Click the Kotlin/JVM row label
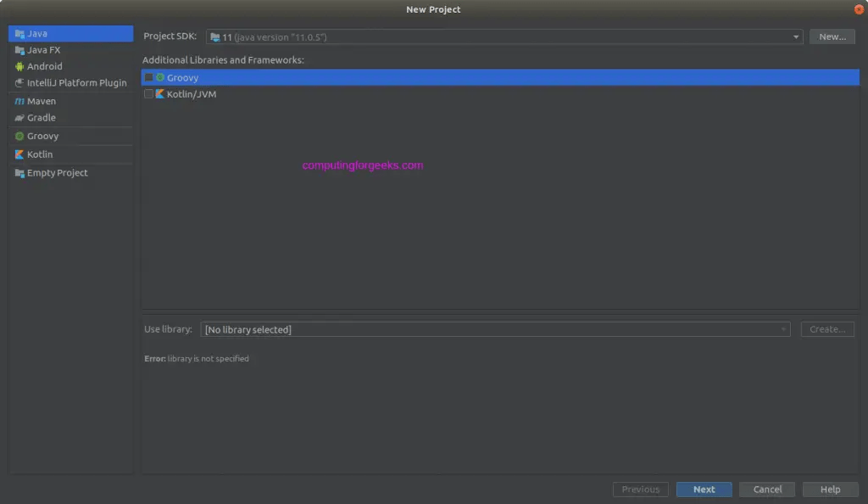Screen dimensions: 868x504 pyautogui.click(x=192, y=94)
